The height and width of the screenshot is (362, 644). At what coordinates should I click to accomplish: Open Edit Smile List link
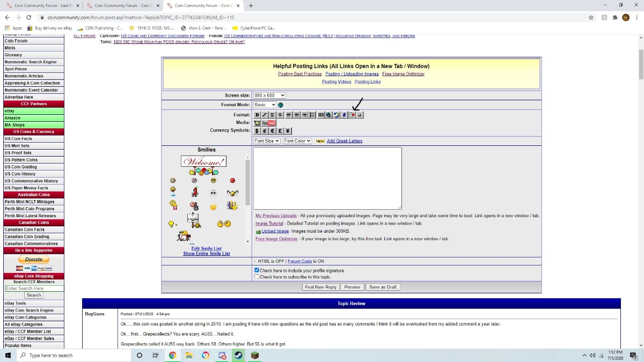207,249
